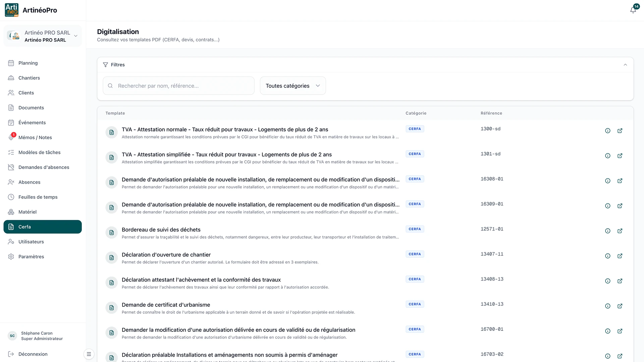Image resolution: width=644 pixels, height=362 pixels.
Task: Click reference 12571-01
Action: pos(492,229)
